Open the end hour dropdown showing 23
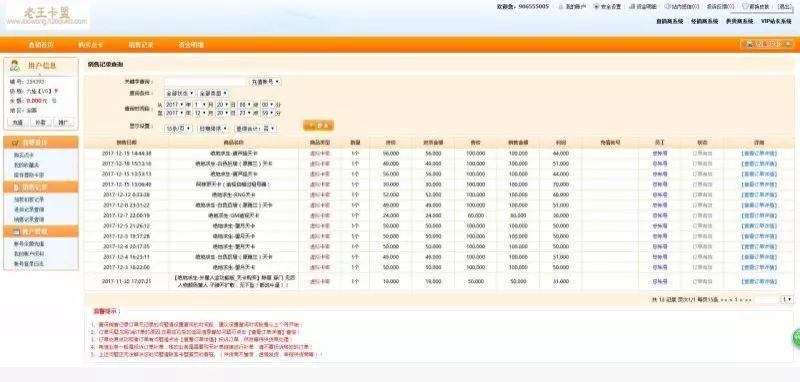 coord(245,113)
